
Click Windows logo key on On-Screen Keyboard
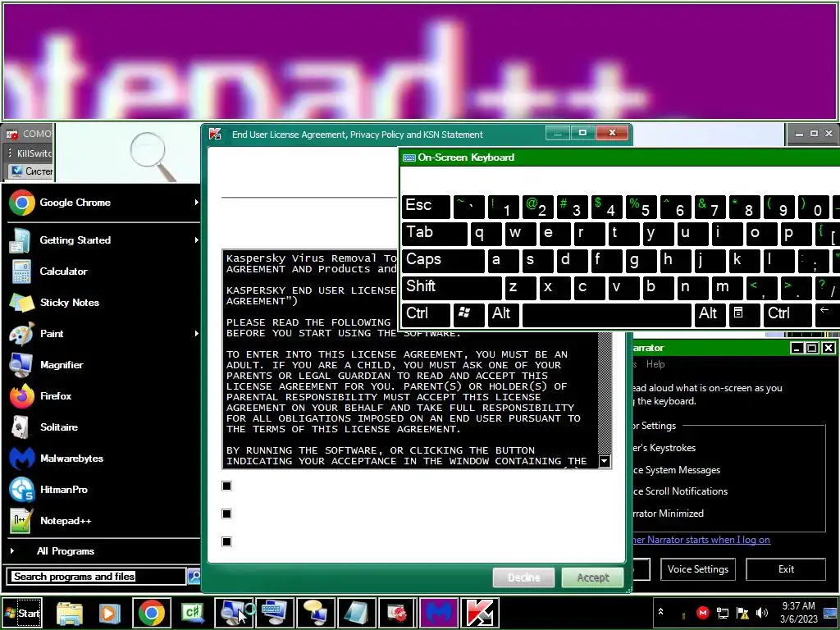pos(469,314)
